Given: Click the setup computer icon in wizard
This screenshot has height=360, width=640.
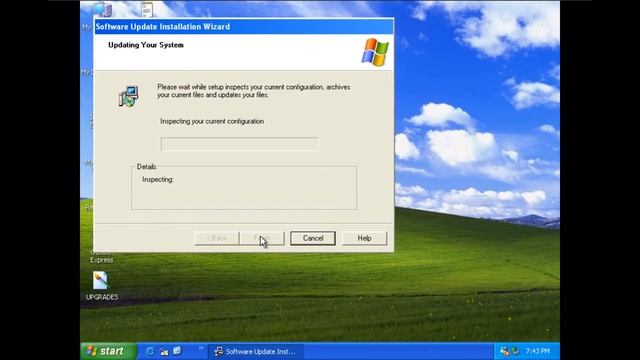Looking at the screenshot, I should 129,96.
